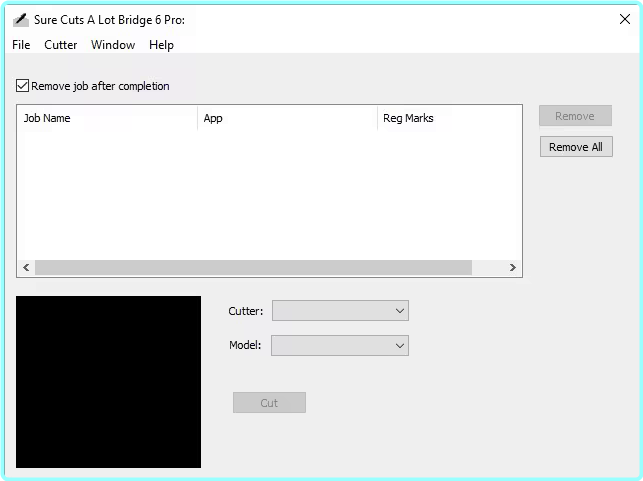This screenshot has width=643, height=481.
Task: Close the Sure Cuts A Lot Bridge window
Action: (x=625, y=19)
